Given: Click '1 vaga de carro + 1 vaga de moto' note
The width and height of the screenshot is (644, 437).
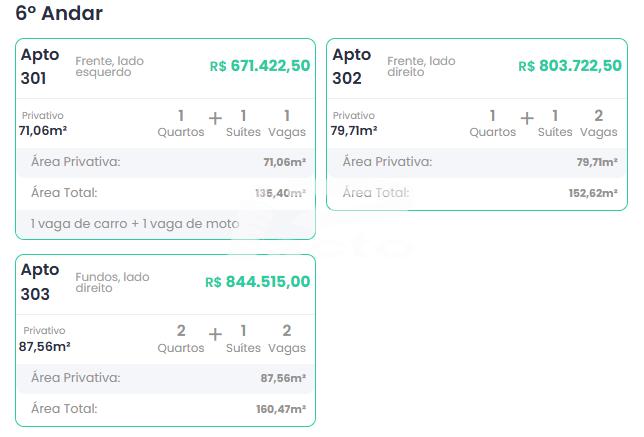Looking at the screenshot, I should click(135, 224).
